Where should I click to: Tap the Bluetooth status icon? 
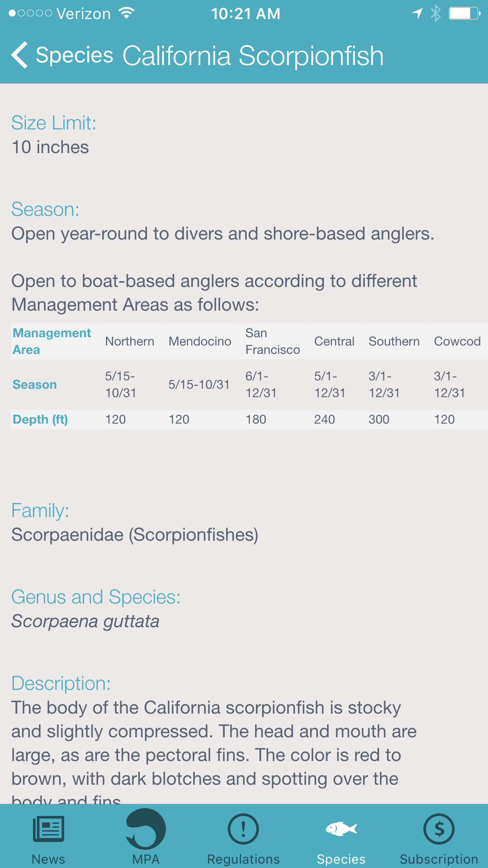[436, 13]
